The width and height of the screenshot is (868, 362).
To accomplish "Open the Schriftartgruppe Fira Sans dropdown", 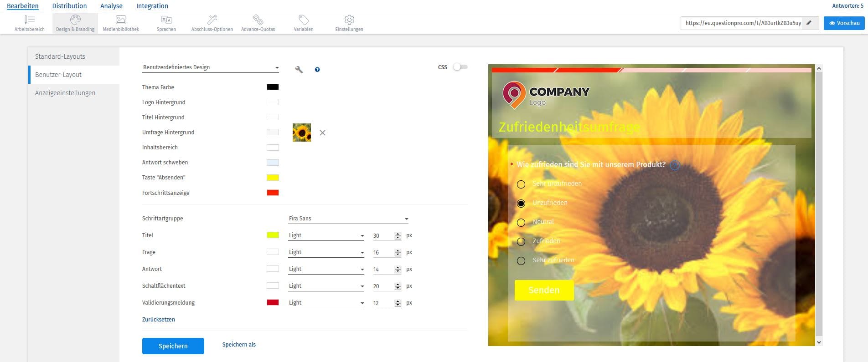I will coord(348,219).
